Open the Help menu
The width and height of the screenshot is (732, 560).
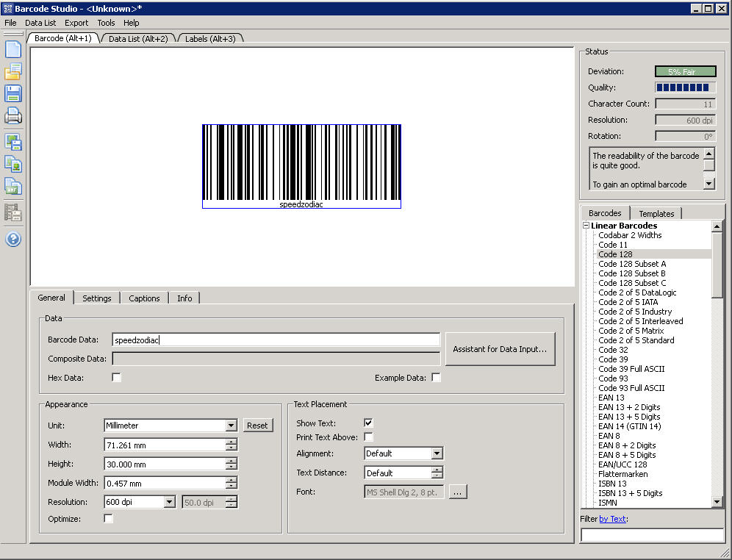131,23
